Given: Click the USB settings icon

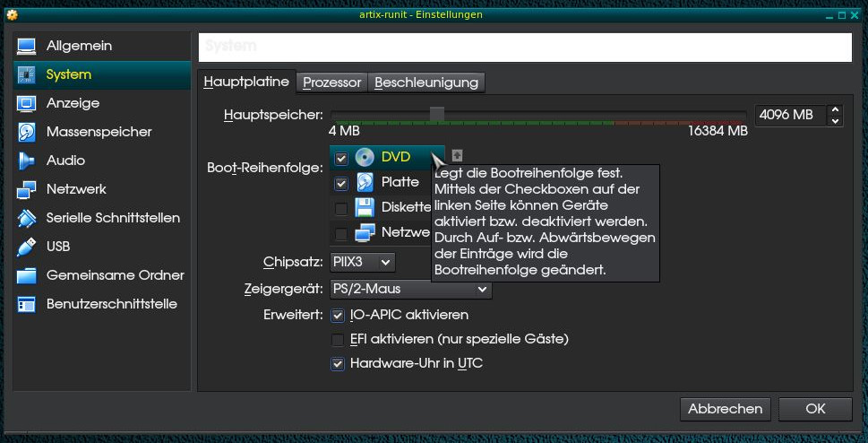Looking at the screenshot, I should coord(26,247).
